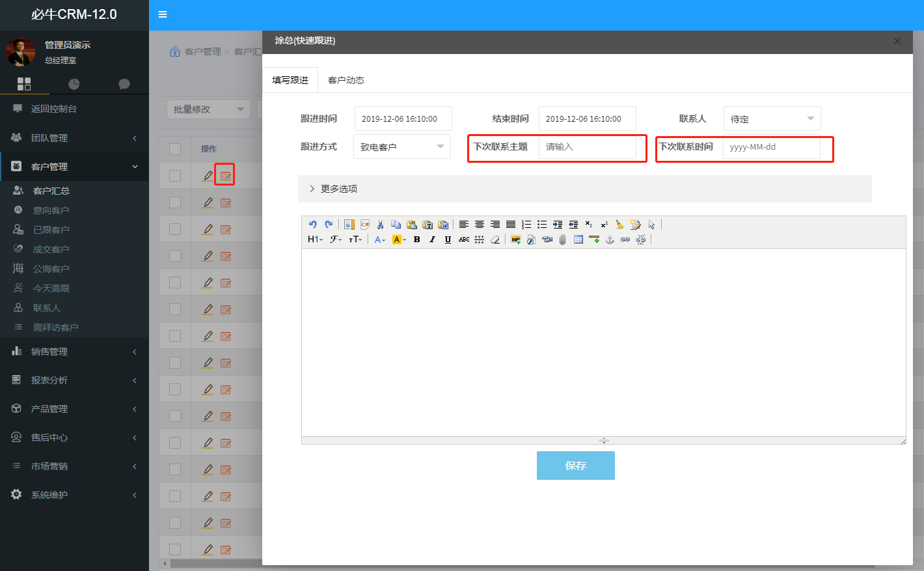Open the font size dropdown
The width and height of the screenshot is (924, 571).
[355, 240]
